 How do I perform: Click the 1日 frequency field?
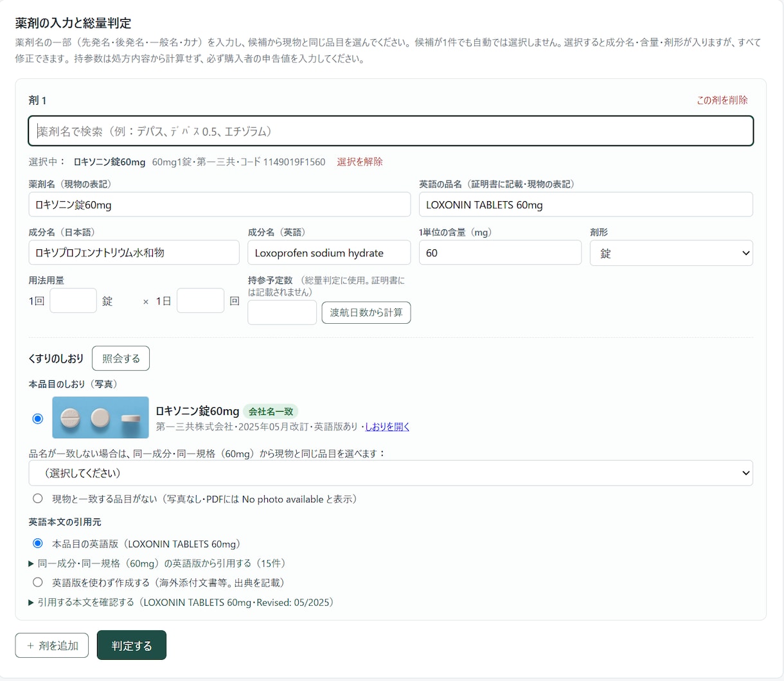(x=200, y=301)
